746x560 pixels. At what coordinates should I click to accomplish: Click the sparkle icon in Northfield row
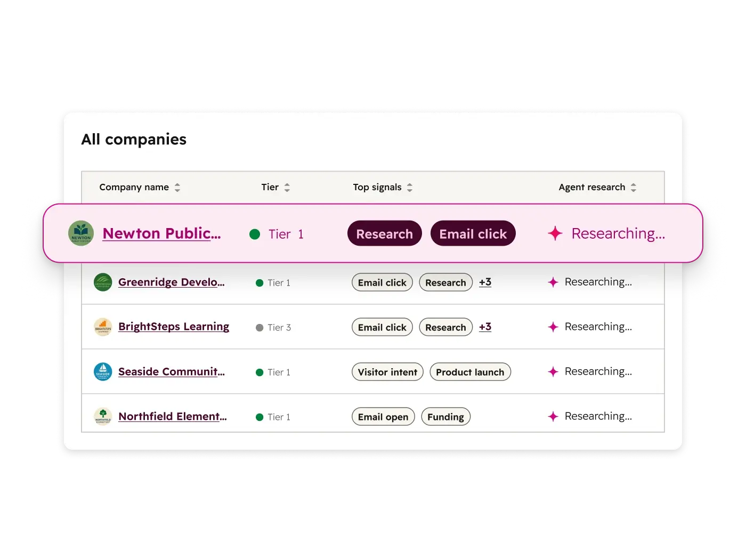(553, 417)
